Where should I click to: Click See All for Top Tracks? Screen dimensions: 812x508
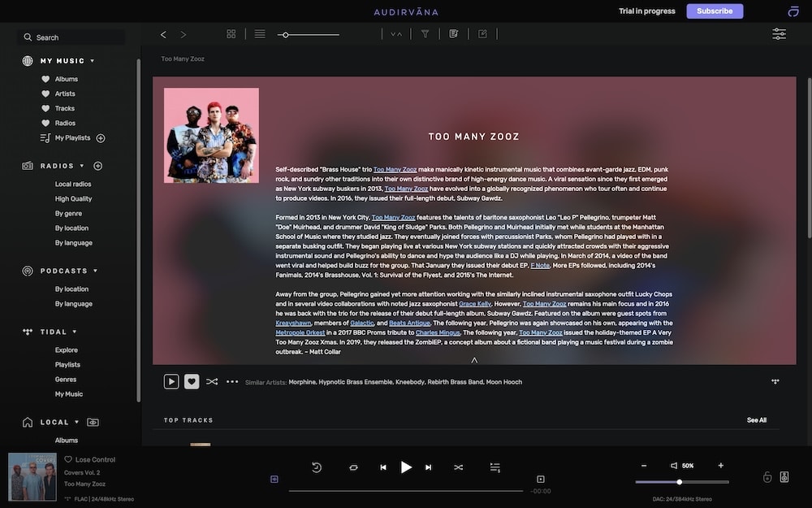coord(757,420)
